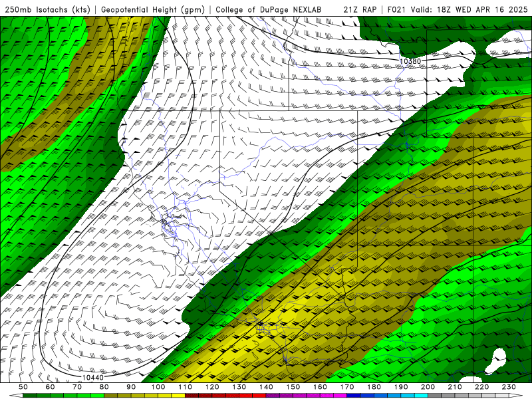Click the 10380 height contour label
532x399 pixels.
point(410,61)
